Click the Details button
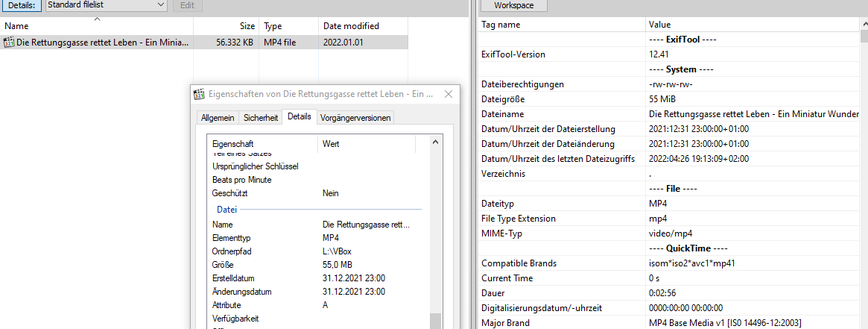Image resolution: width=868 pixels, height=329 pixels. click(21, 5)
